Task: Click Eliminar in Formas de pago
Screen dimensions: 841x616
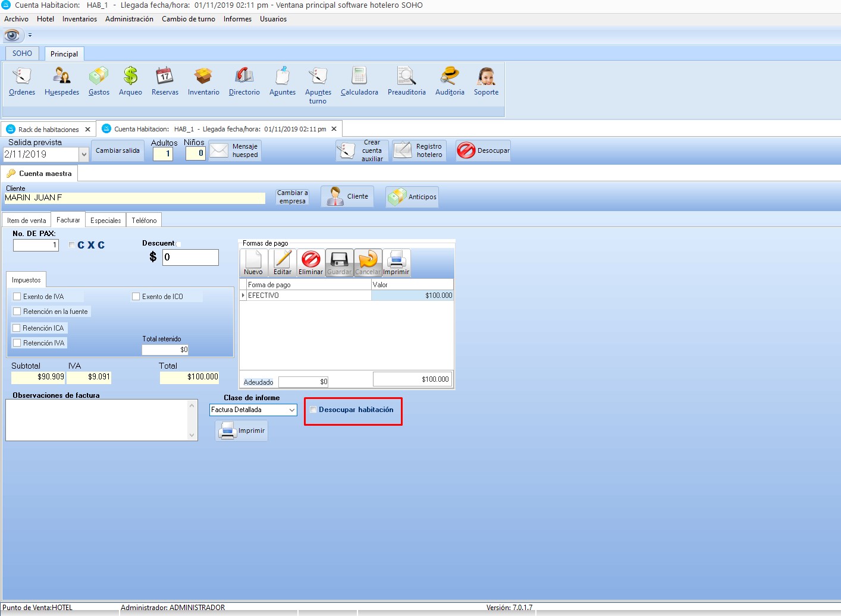Action: tap(310, 263)
